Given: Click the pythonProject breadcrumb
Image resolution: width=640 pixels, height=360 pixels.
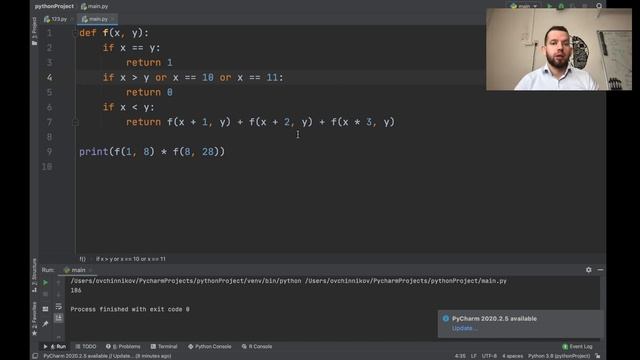Looking at the screenshot, I should pos(54,6).
